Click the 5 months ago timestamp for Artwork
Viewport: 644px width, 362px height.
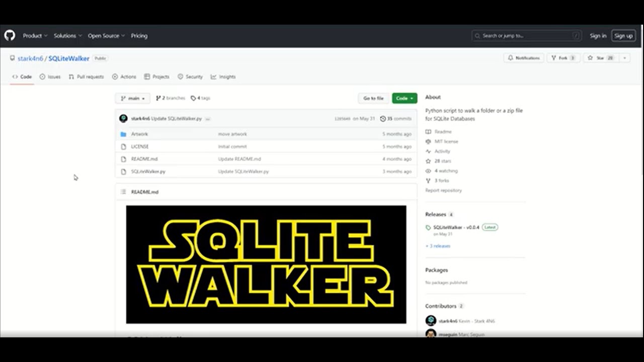397,134
